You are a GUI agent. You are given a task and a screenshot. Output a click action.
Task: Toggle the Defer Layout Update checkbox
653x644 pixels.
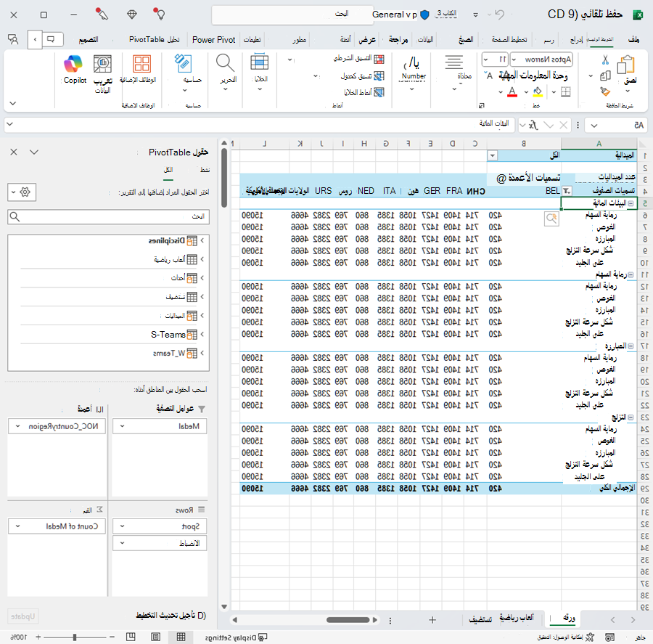pos(202,615)
